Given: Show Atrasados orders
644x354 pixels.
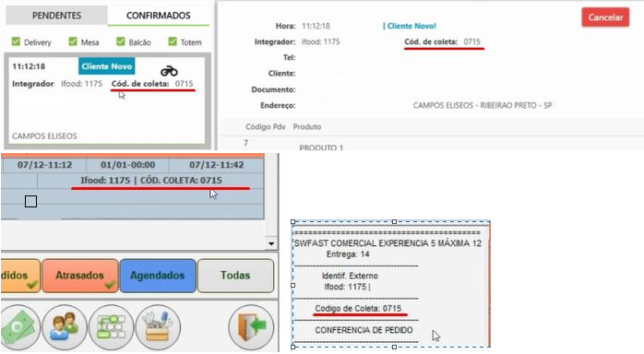Looking at the screenshot, I should 80,276.
